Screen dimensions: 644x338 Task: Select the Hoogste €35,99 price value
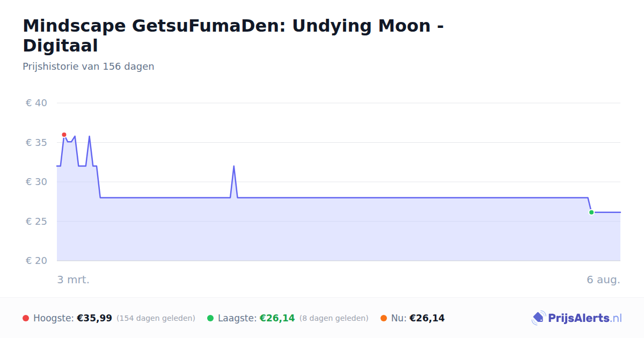(94, 318)
